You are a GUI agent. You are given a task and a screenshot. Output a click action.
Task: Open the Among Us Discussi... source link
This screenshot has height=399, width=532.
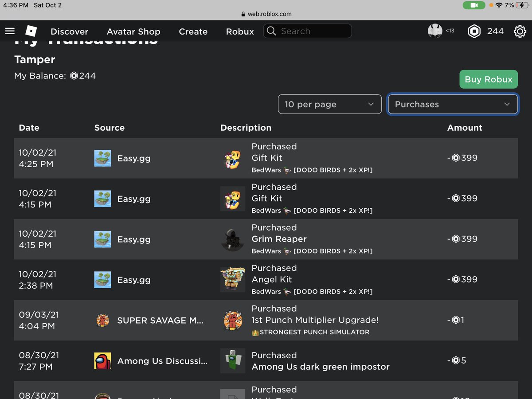coord(162,361)
